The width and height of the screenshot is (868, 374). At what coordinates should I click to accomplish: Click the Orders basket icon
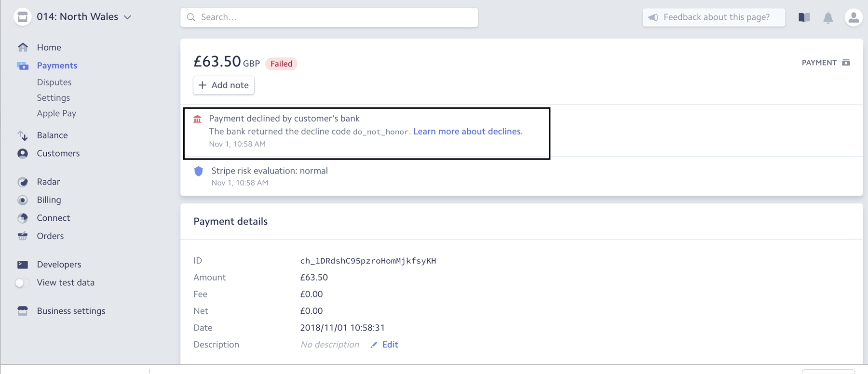pyautogui.click(x=23, y=236)
